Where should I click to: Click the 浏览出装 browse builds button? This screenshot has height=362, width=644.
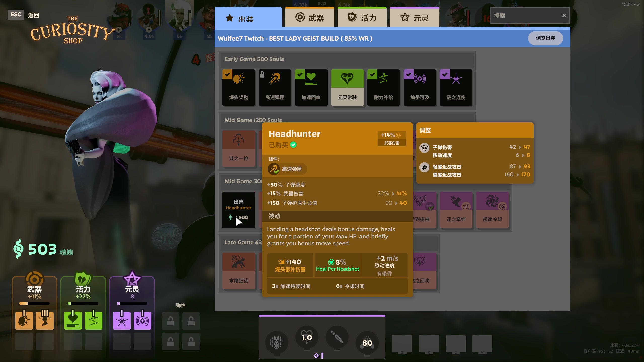pos(545,38)
